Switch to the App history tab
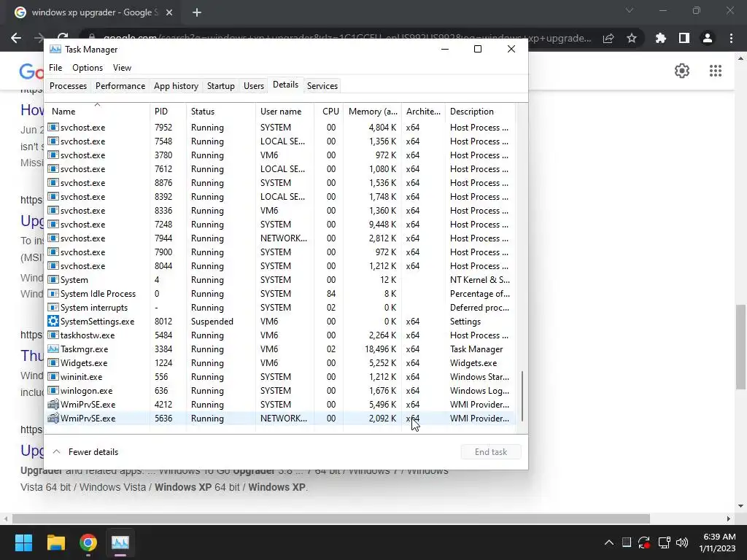The image size is (747, 560). [176, 86]
